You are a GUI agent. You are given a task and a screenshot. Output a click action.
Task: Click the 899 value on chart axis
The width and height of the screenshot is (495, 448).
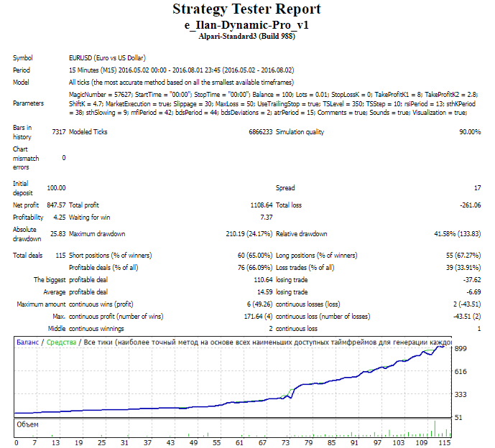(463, 347)
